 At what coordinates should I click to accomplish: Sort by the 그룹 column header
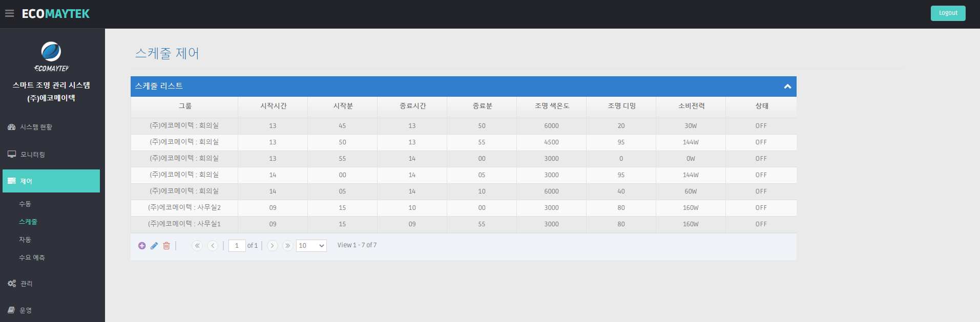(x=184, y=106)
